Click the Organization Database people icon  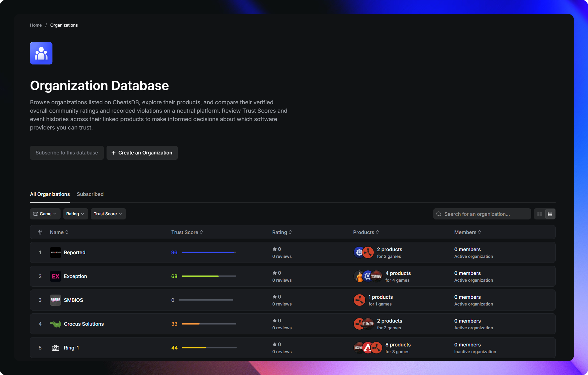coord(41,53)
